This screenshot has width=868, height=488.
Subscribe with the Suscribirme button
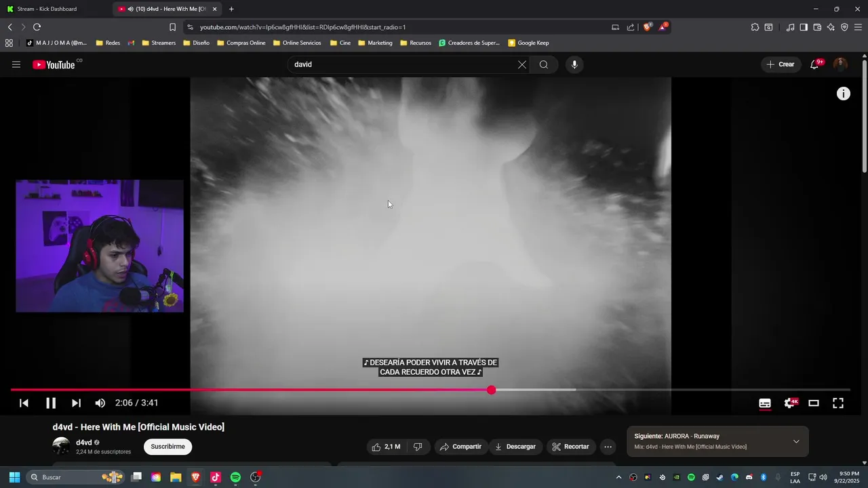(167, 447)
